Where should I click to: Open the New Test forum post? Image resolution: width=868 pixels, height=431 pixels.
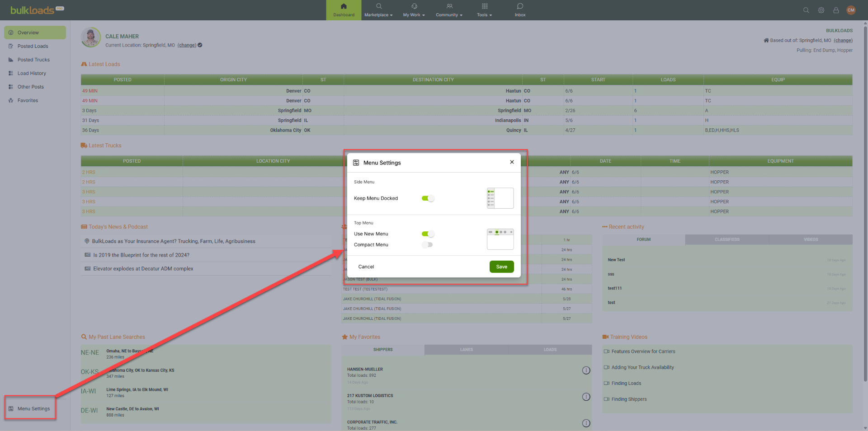tap(616, 260)
